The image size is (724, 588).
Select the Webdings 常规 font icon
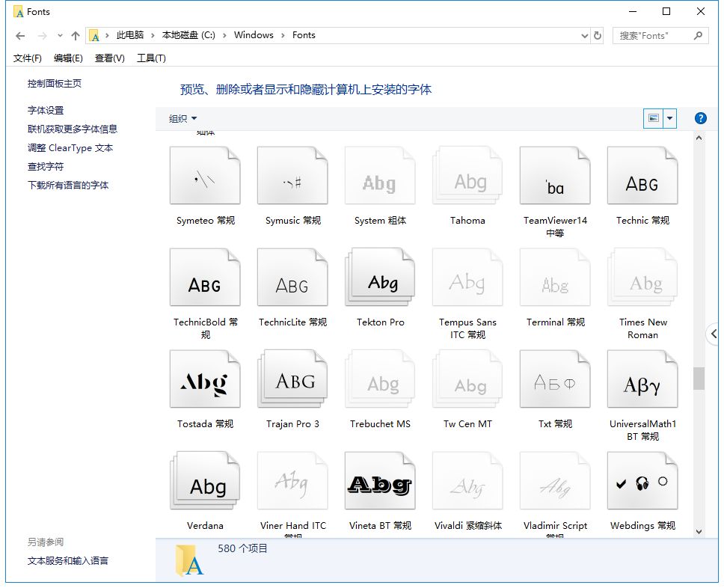pyautogui.click(x=642, y=480)
